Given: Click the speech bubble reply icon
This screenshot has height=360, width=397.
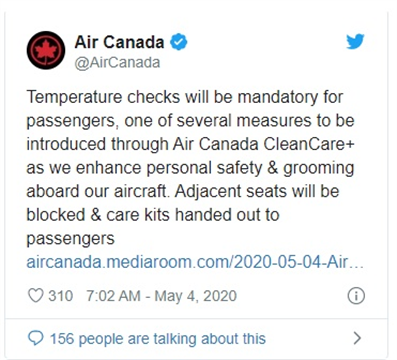Looking at the screenshot, I should (35, 338).
